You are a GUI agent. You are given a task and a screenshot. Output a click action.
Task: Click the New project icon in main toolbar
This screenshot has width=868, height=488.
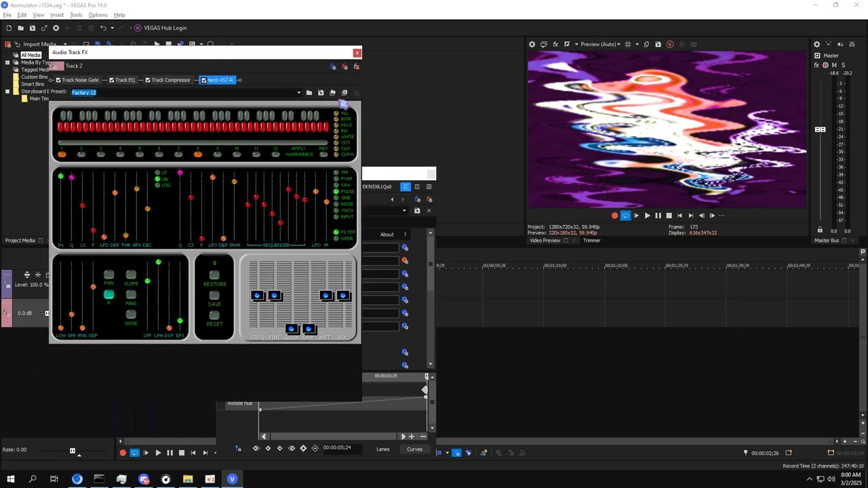coord(9,28)
